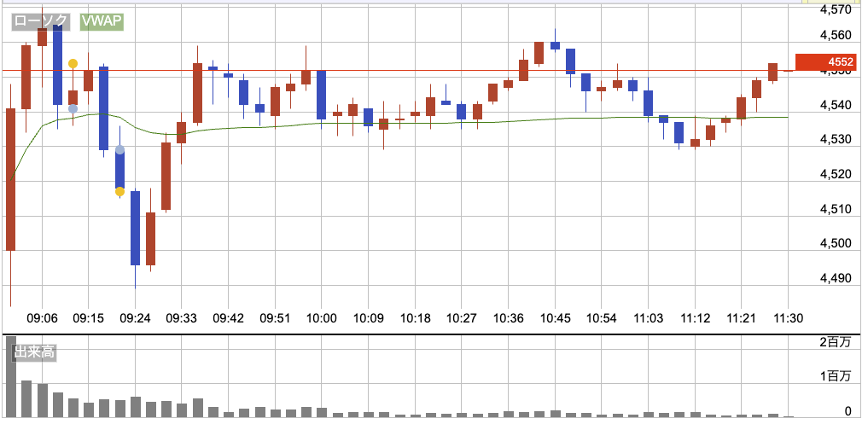The image size is (868, 424).
Task: Click the tallest volume bar at far left
Action: coord(11,376)
